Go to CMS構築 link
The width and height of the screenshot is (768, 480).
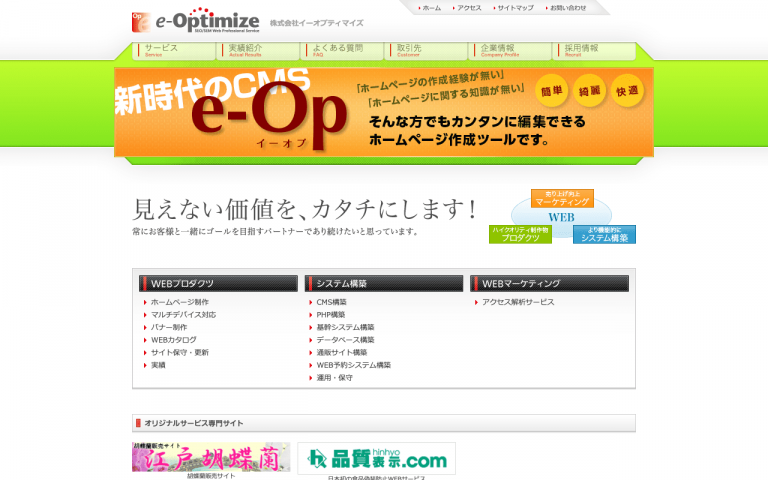(x=331, y=302)
